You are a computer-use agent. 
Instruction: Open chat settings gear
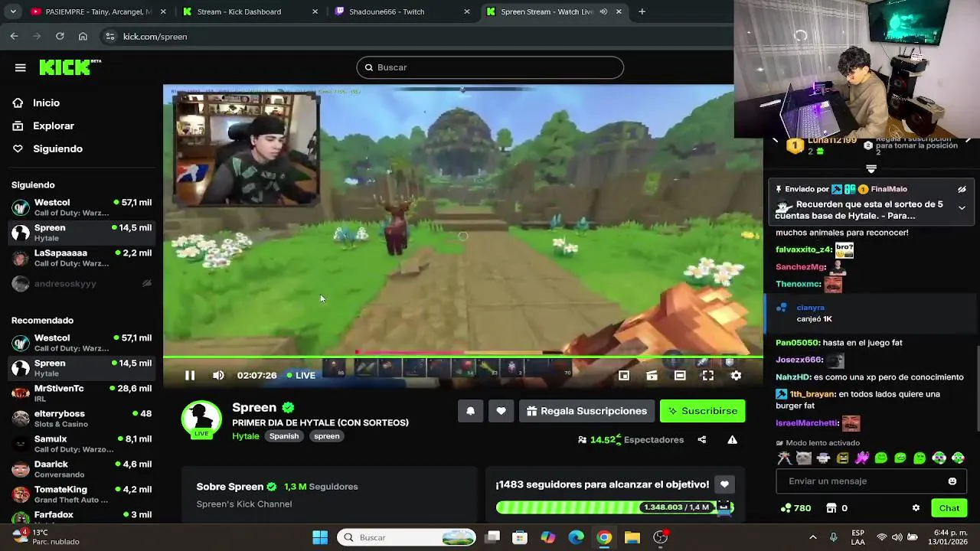coord(916,508)
